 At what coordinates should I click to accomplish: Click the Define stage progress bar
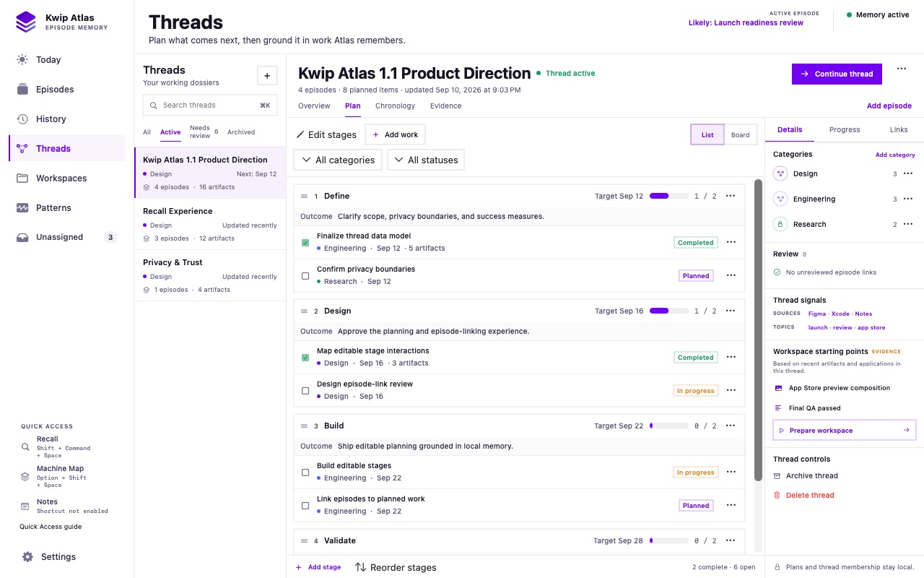[668, 196]
